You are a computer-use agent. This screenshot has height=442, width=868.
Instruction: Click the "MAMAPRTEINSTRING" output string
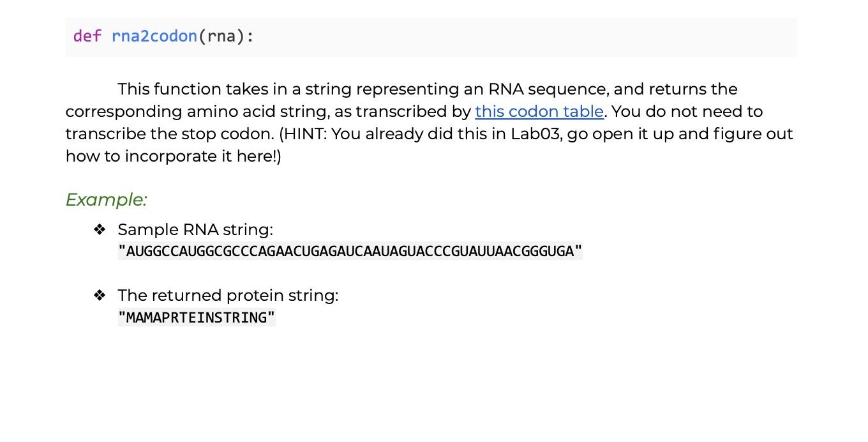pos(197,317)
